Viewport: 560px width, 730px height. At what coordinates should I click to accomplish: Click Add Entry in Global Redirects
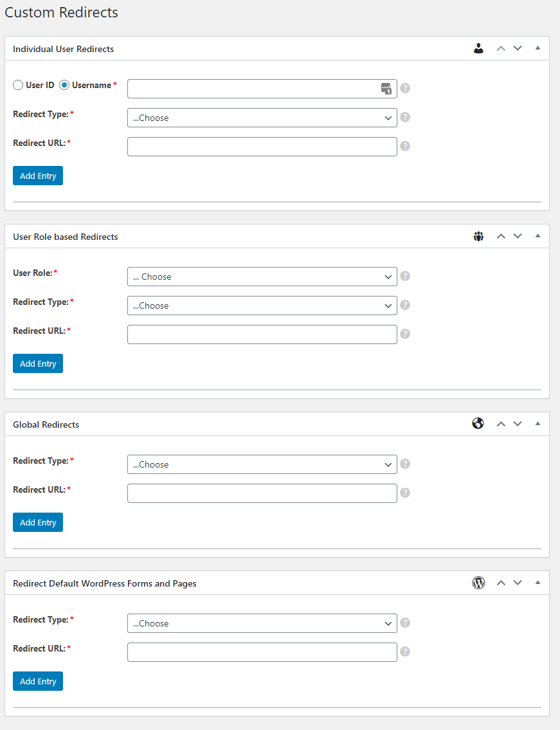tap(38, 522)
